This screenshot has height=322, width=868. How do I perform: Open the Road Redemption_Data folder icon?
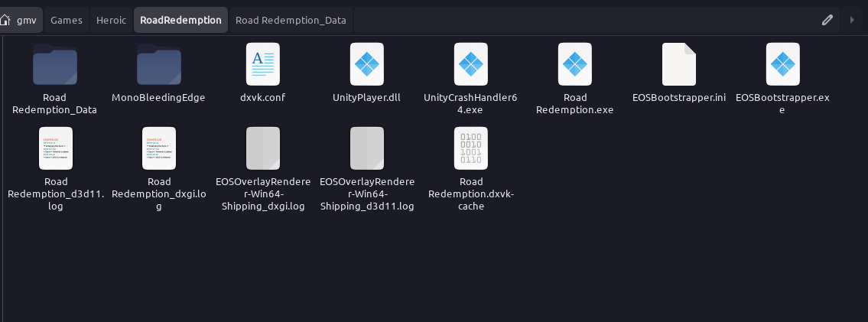[x=55, y=64]
